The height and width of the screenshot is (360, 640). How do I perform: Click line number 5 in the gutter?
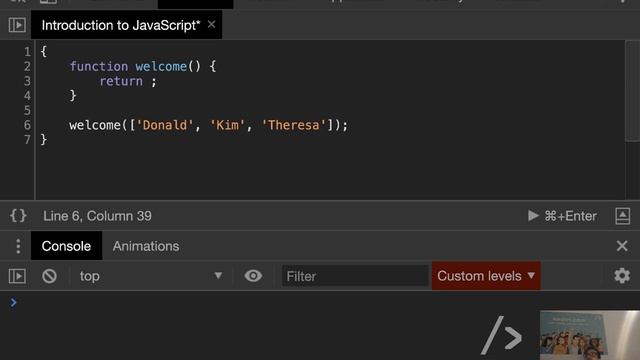[27, 110]
